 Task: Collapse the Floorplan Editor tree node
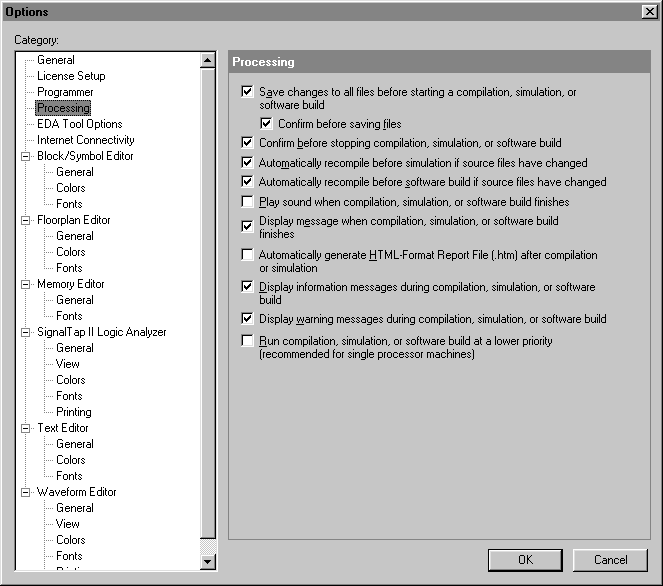[26, 220]
